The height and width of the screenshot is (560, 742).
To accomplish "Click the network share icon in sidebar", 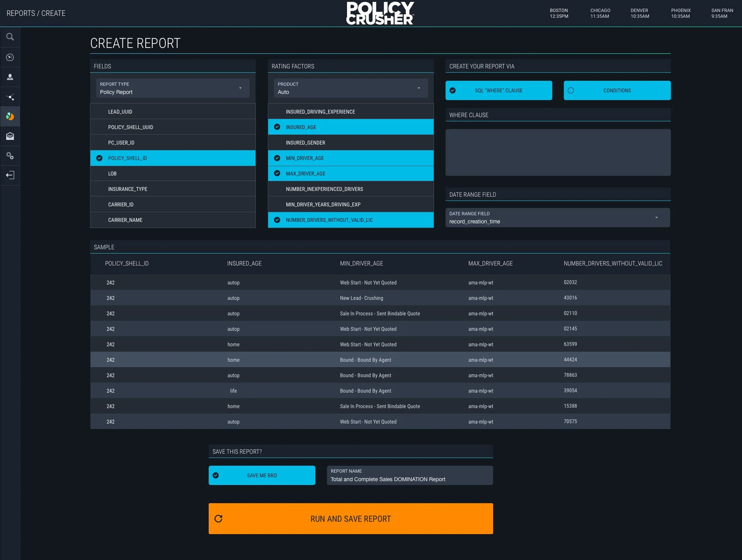I will pyautogui.click(x=10, y=97).
